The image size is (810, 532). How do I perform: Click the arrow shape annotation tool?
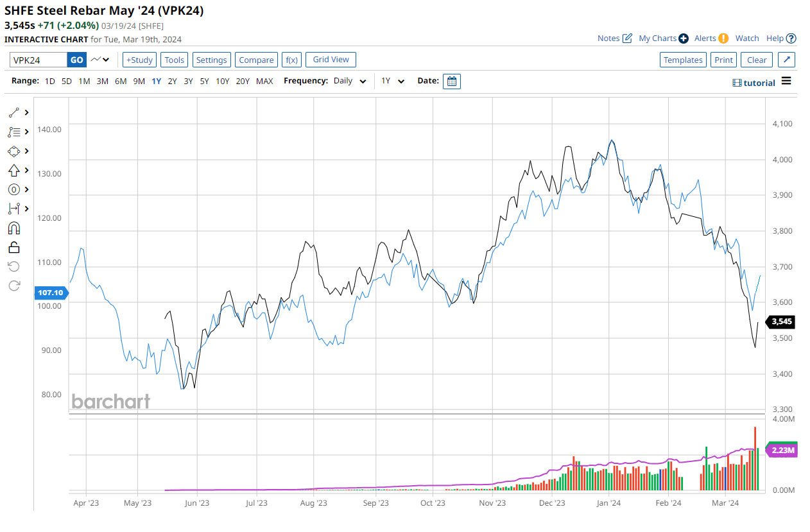click(14, 170)
